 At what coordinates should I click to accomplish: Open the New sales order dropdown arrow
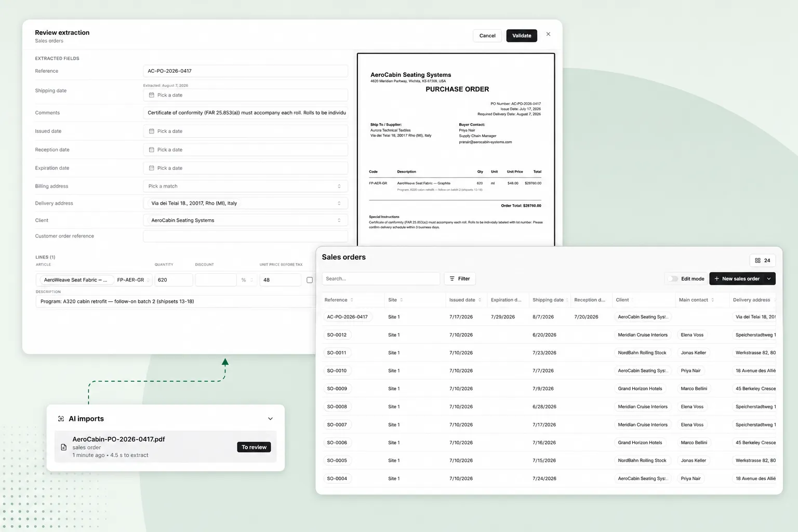tap(769, 279)
